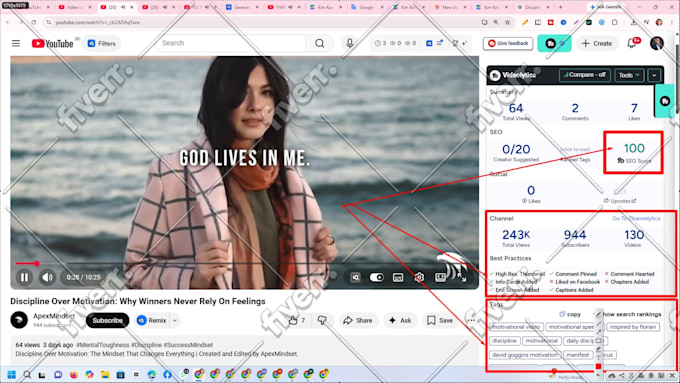Click the magnifier search submit button

coord(320,43)
